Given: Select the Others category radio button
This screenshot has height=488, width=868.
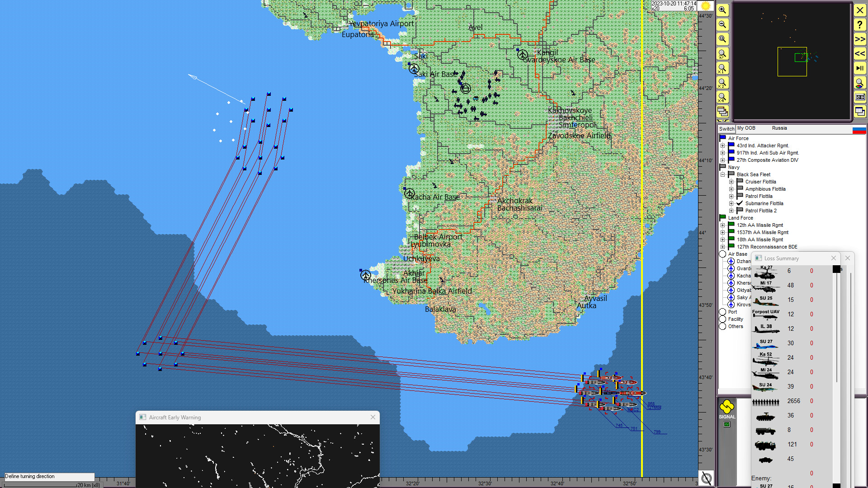Looking at the screenshot, I should tap(722, 326).
